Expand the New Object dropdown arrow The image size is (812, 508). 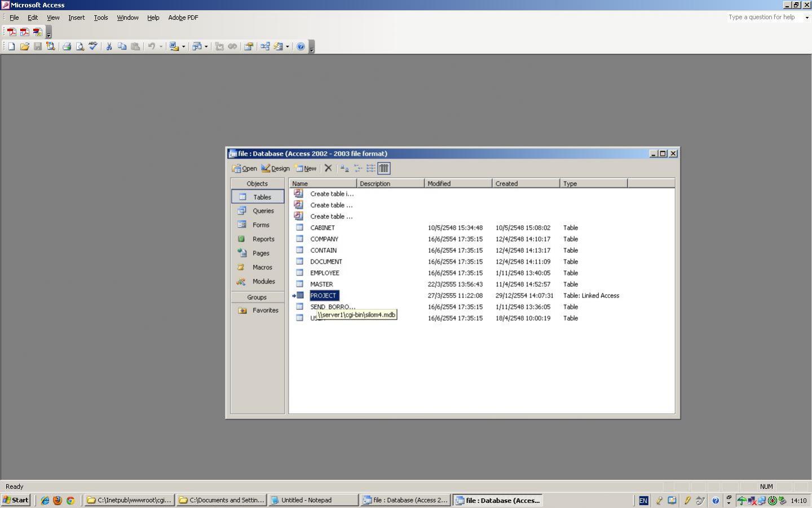(288, 47)
